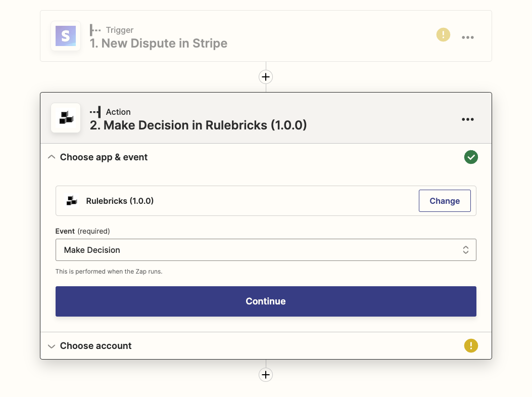532x397 pixels.
Task: Click the green checkmark on Choose app & event
Action: pyautogui.click(x=471, y=157)
